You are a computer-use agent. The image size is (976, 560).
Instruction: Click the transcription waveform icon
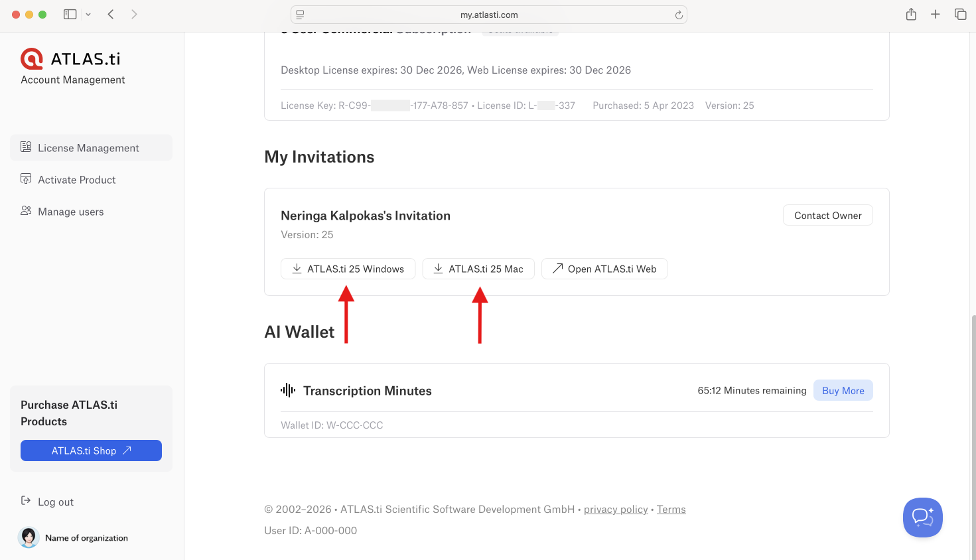(x=288, y=390)
